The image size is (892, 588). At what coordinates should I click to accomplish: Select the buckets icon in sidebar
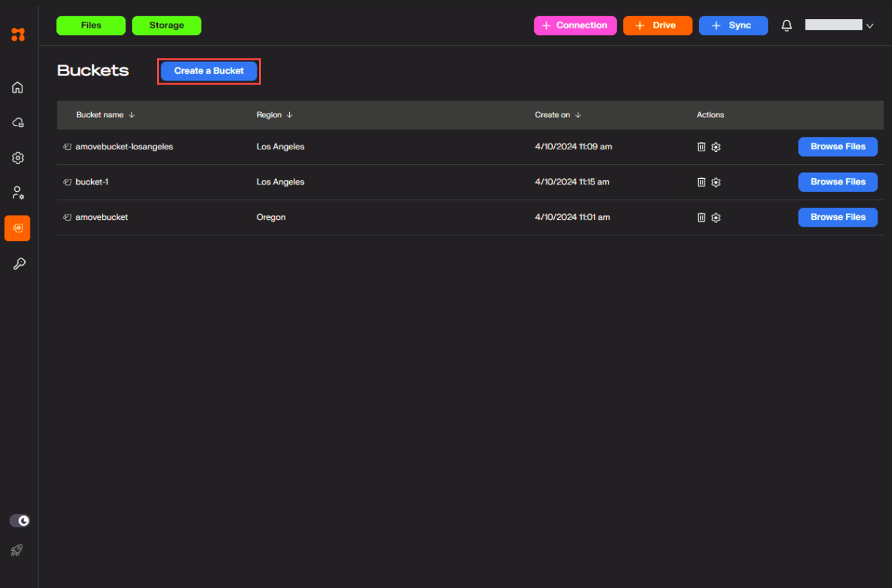[x=17, y=228]
